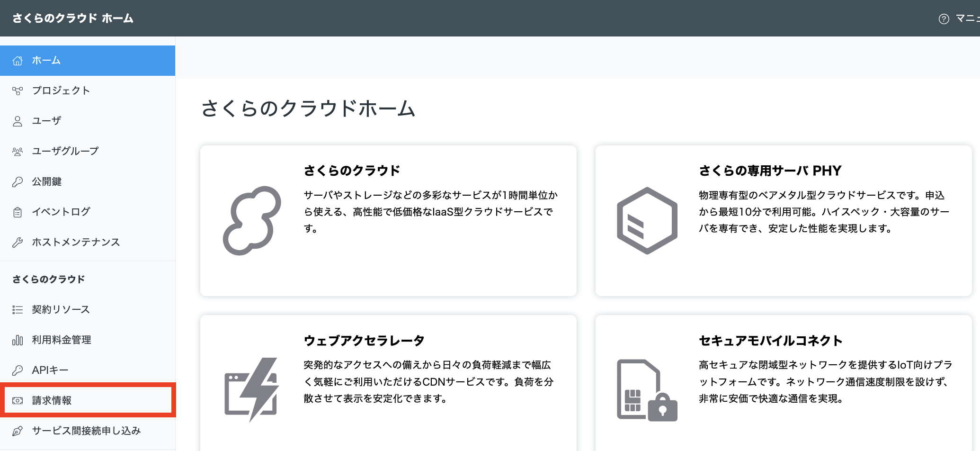Viewport: 980px width, 451px height.
Task: Click the clipboard icon beside イベントログ
Action: pyautogui.click(x=18, y=212)
